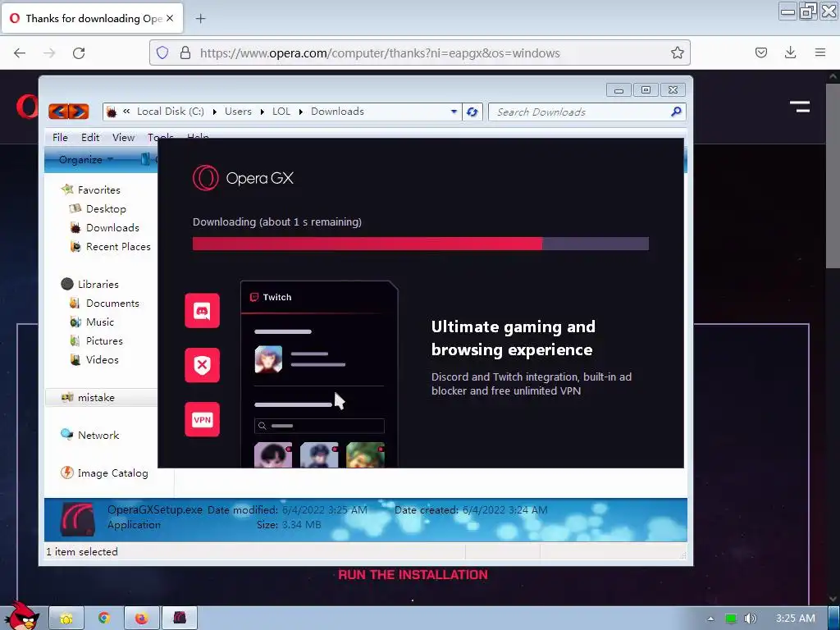This screenshot has width=840, height=630.
Task: Click the OperaGXSetup.exe file icon
Action: (78, 519)
